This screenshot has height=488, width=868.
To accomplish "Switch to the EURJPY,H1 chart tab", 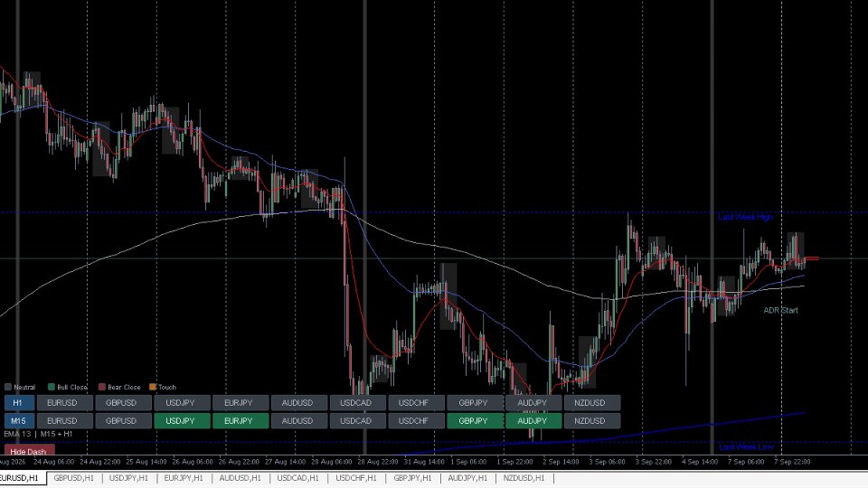I will tap(184, 478).
